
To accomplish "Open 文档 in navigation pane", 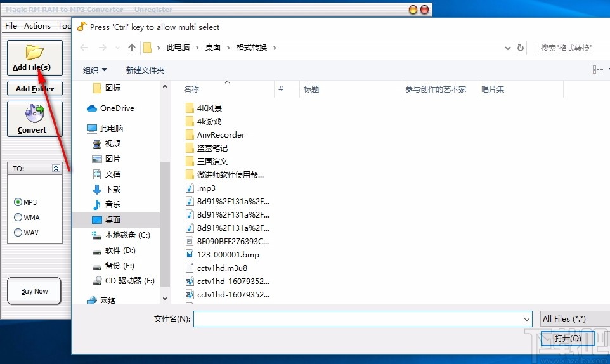I will tap(107, 174).
